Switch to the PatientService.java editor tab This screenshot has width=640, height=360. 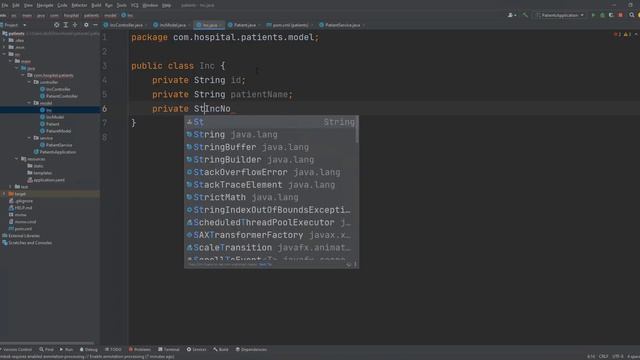pyautogui.click(x=341, y=25)
